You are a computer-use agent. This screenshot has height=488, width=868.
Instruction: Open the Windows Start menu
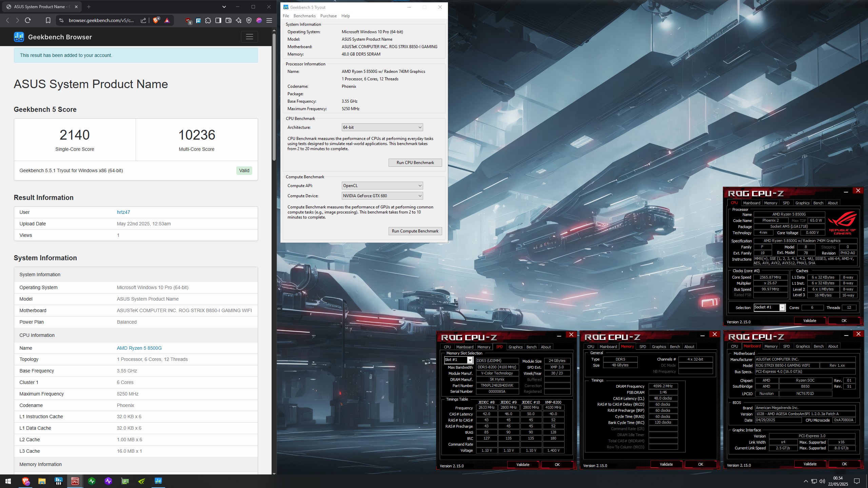pyautogui.click(x=8, y=481)
